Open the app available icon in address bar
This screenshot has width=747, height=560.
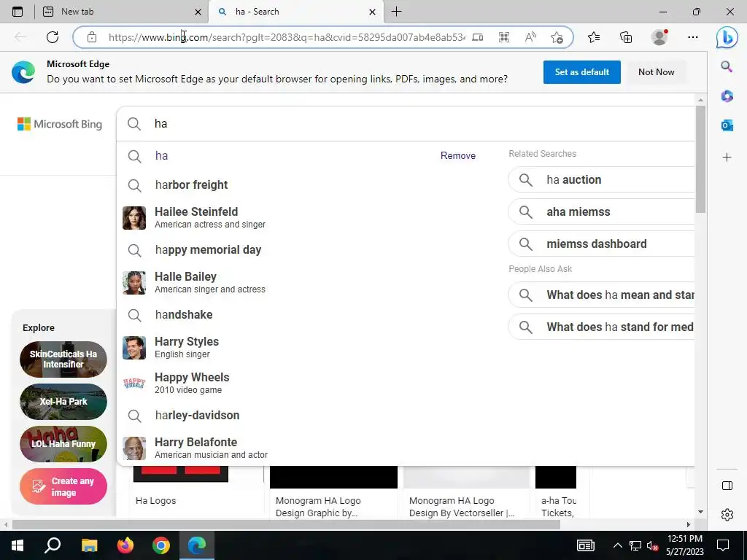[x=477, y=37]
